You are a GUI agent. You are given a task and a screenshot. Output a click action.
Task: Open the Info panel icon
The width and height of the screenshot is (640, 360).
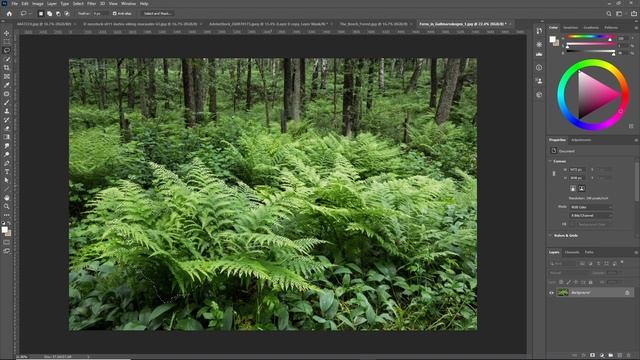[539, 68]
